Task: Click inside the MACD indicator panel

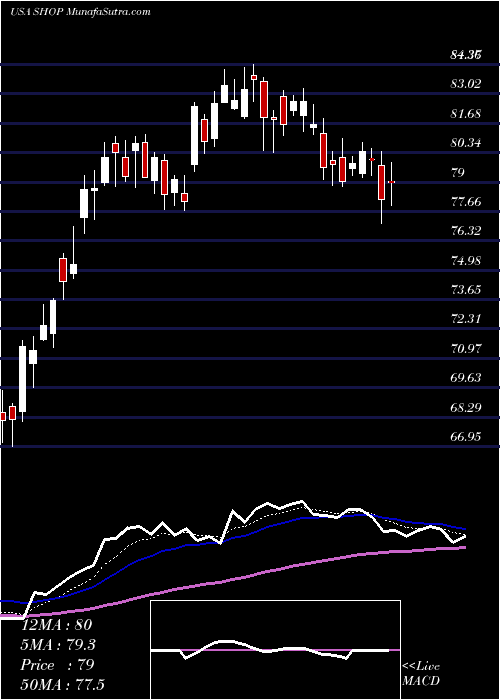Action: 275,650
